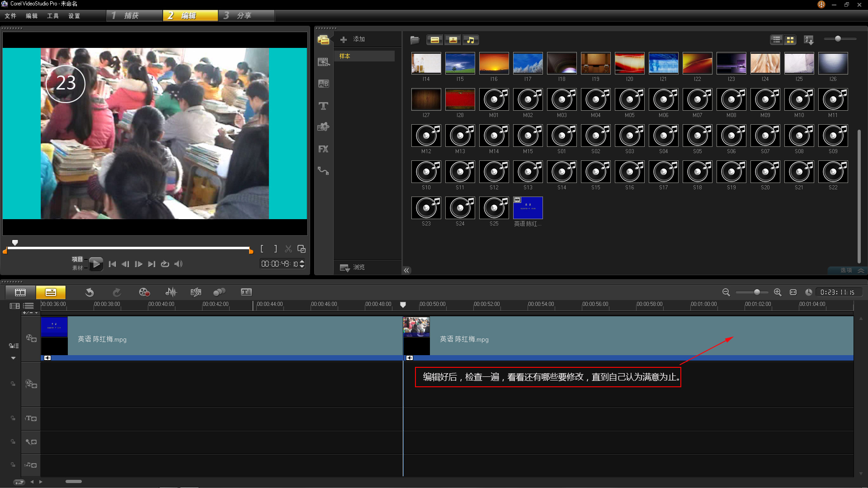
Task: Click the 添加 add folder button
Action: 353,39
